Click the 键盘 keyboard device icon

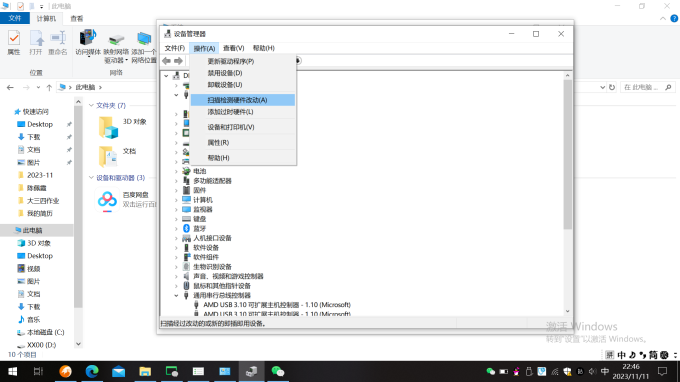click(x=186, y=219)
